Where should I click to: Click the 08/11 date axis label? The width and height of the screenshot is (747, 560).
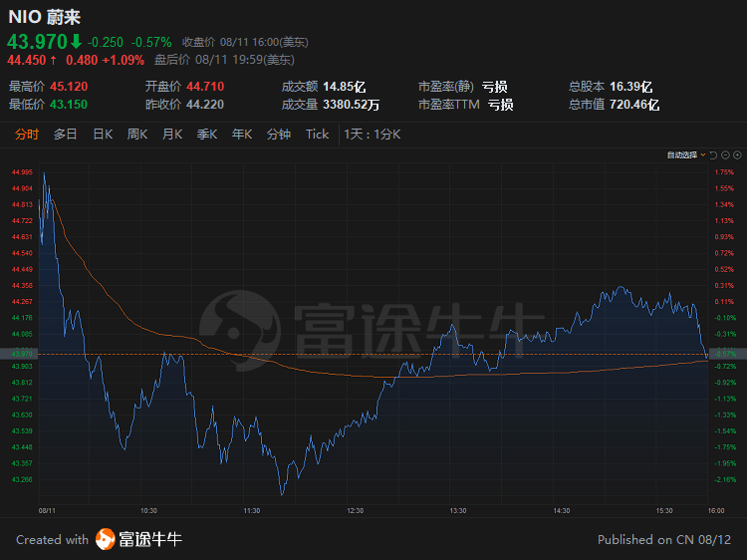point(47,511)
